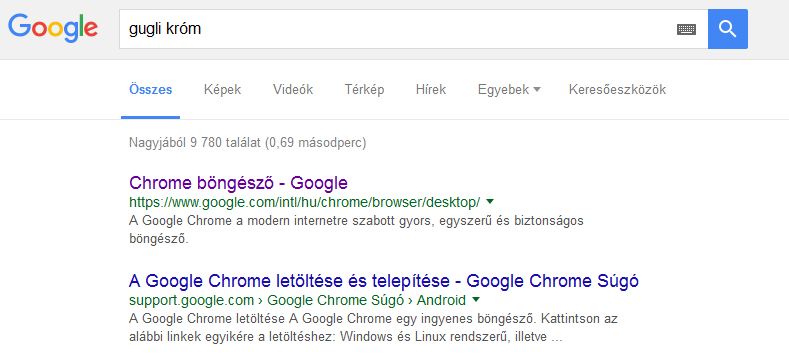Switch to the Képek tab
789x362 pixels.
point(222,90)
